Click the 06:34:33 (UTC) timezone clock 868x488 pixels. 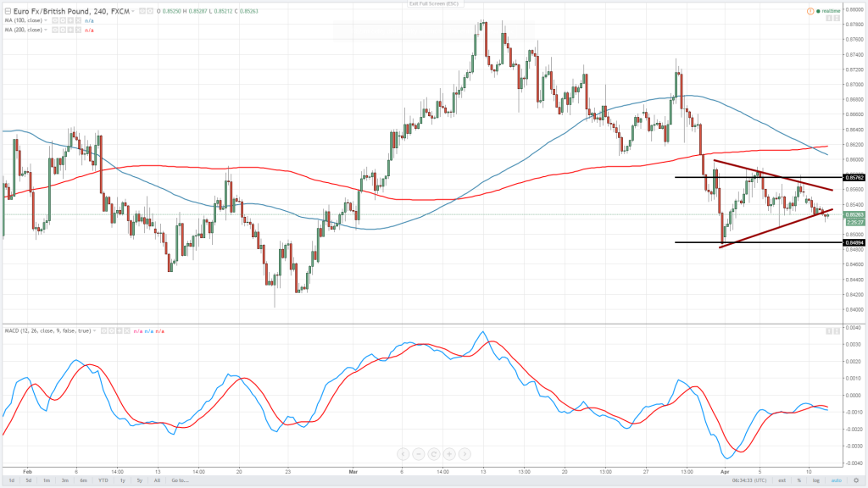749,480
